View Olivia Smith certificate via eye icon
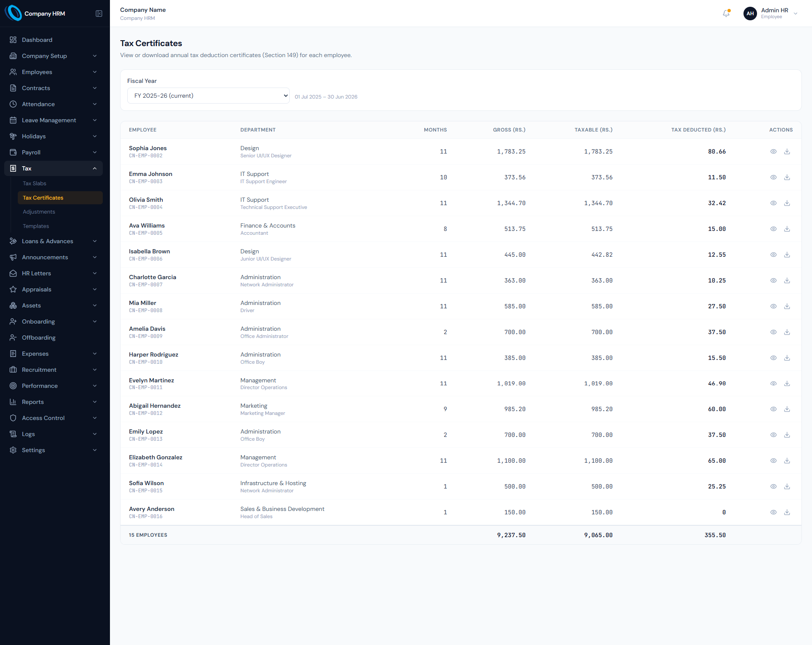This screenshot has height=645, width=812. (x=774, y=203)
